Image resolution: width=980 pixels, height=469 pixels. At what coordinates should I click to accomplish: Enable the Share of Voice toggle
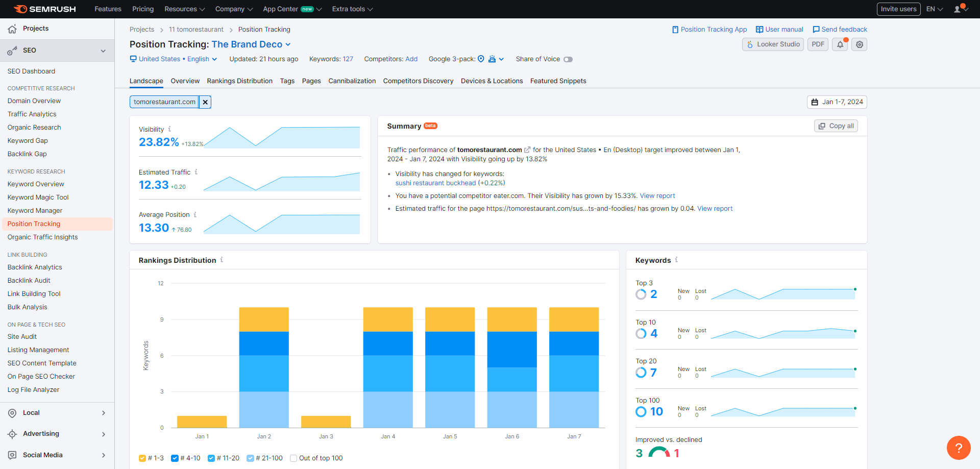[568, 59]
